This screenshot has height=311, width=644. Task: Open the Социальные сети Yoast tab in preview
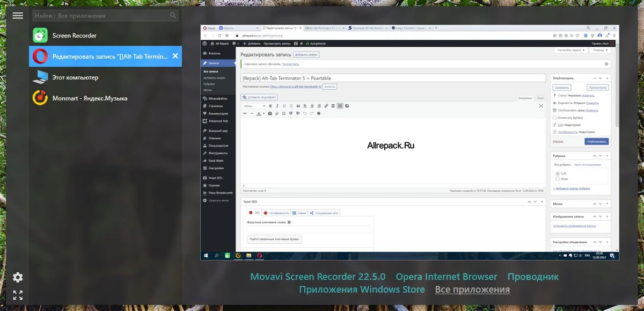[x=324, y=213]
